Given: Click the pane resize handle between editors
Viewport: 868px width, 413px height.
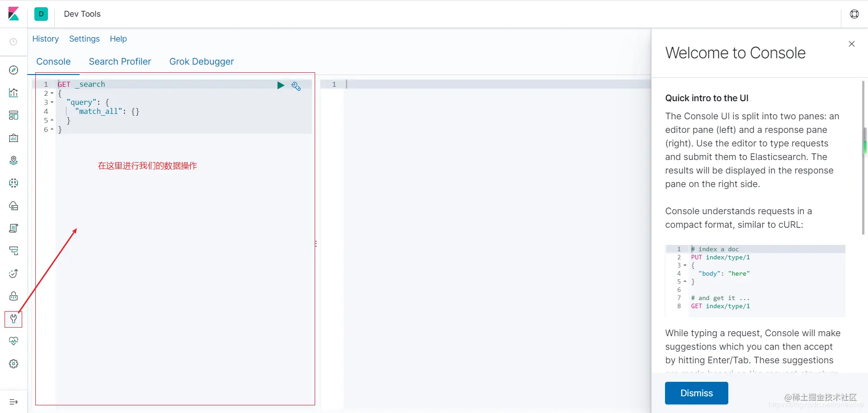Looking at the screenshot, I should point(316,244).
